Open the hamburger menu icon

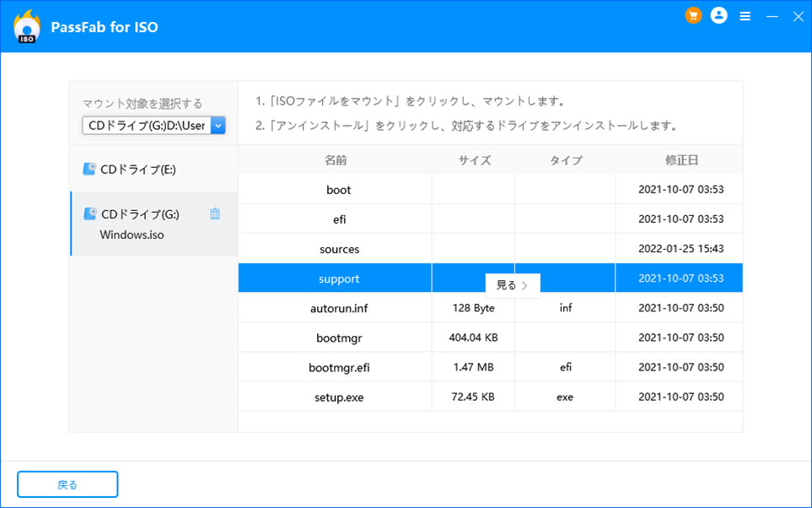click(745, 17)
